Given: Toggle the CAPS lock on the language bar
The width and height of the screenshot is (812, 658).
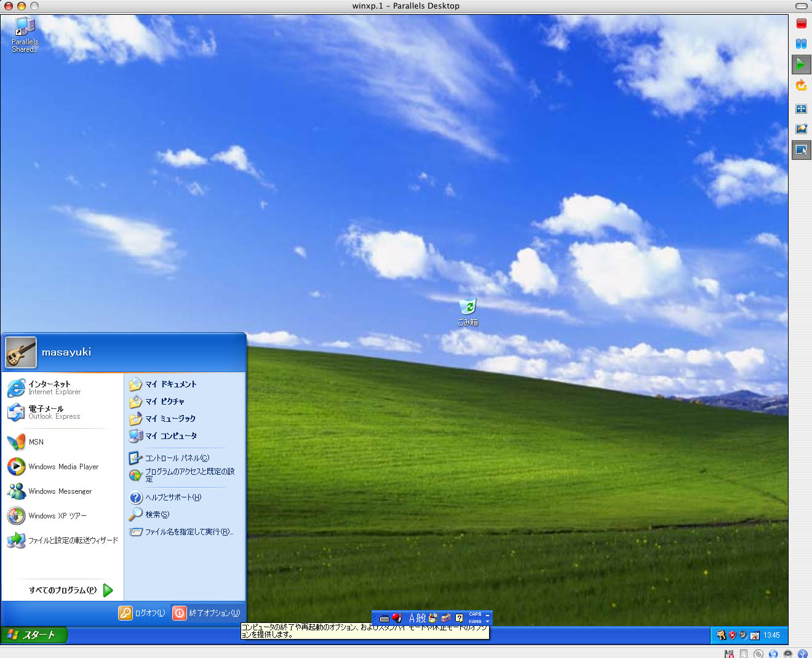Looking at the screenshot, I should click(475, 614).
